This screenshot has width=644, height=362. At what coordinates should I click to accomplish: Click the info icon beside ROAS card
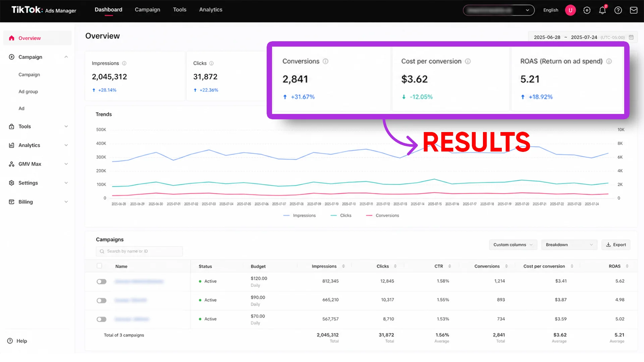609,61
